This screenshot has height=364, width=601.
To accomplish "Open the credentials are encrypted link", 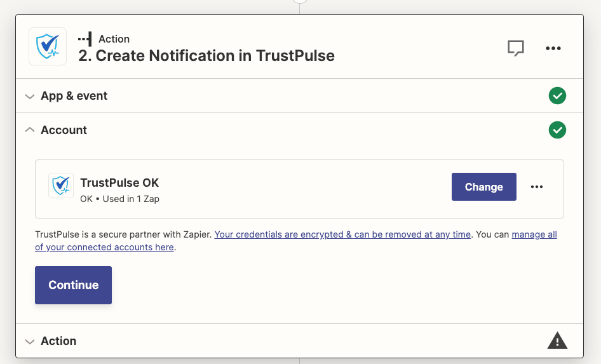I will 342,234.
